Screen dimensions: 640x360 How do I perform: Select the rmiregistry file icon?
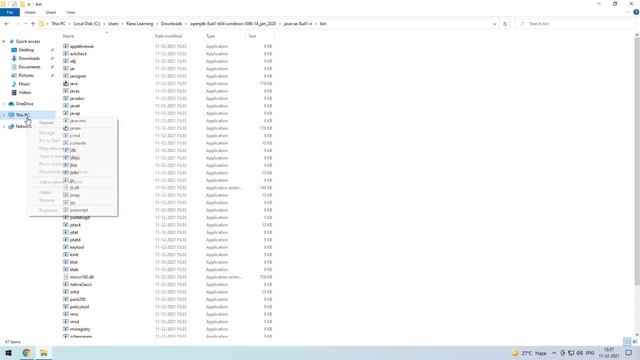[x=66, y=329]
